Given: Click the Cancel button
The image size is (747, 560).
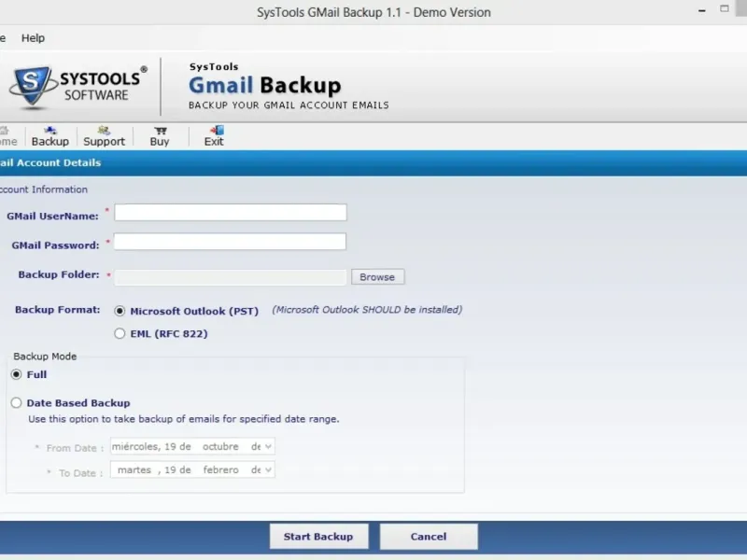Looking at the screenshot, I should [x=429, y=537].
